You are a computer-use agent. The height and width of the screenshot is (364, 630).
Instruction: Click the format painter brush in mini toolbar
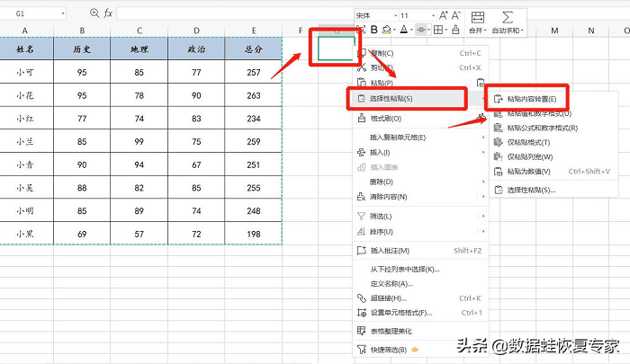(x=455, y=30)
